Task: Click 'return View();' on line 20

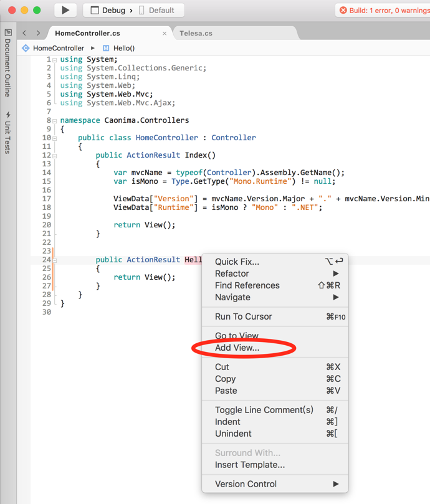Action: pos(145,225)
